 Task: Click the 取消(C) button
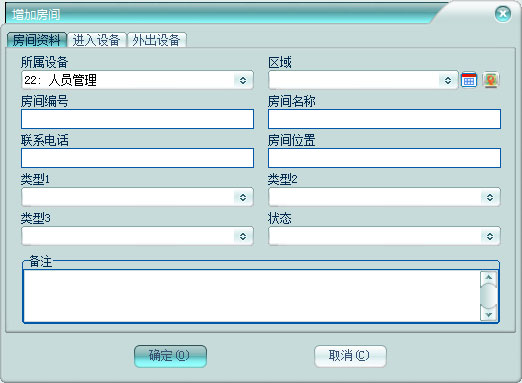(x=350, y=356)
